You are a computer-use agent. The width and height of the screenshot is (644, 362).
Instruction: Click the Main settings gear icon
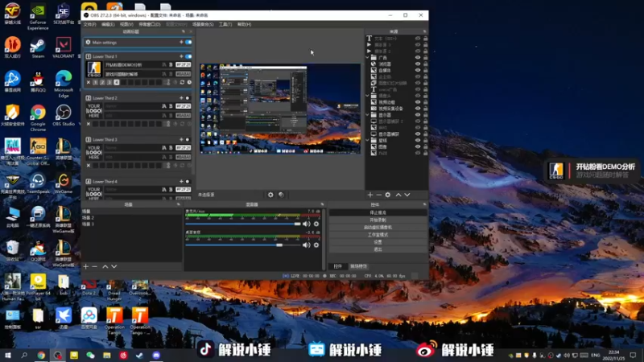coord(88,43)
